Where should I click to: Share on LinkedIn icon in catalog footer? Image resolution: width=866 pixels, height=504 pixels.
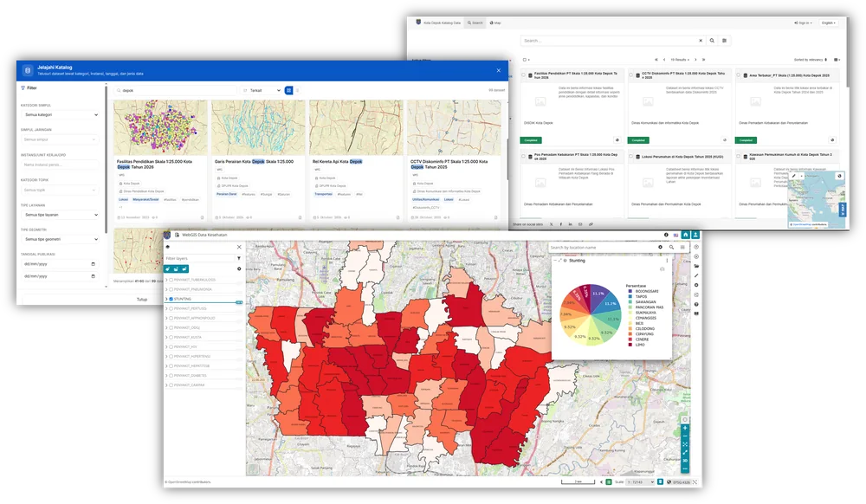point(570,224)
